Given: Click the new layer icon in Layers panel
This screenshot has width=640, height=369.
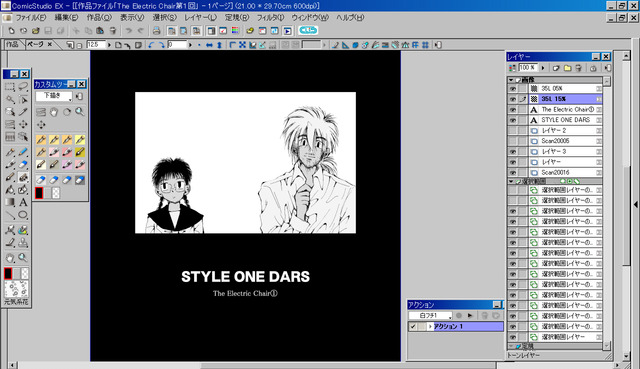Looking at the screenshot, I should pyautogui.click(x=556, y=68).
